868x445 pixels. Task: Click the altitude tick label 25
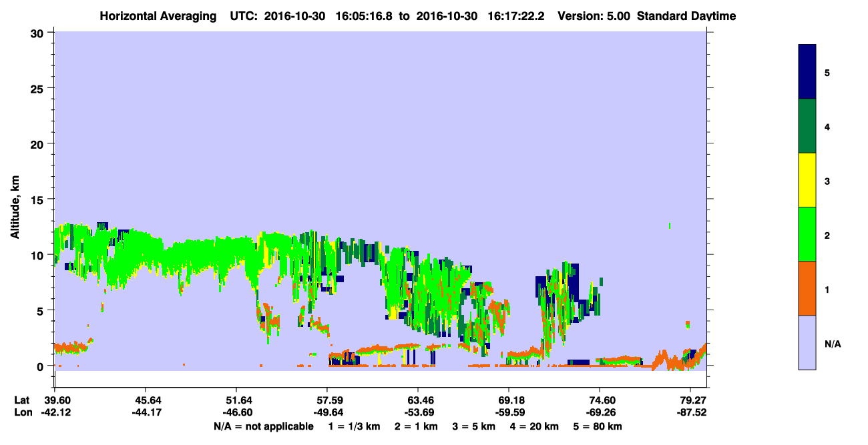click(x=38, y=89)
